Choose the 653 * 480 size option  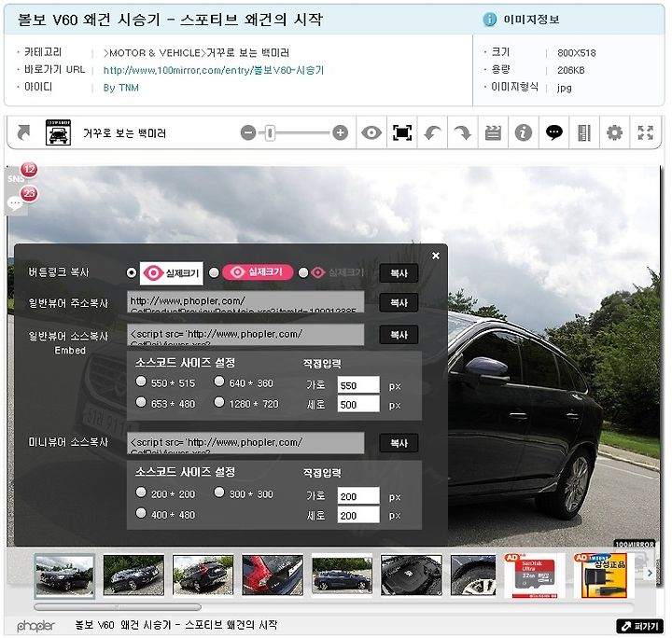tap(141, 403)
